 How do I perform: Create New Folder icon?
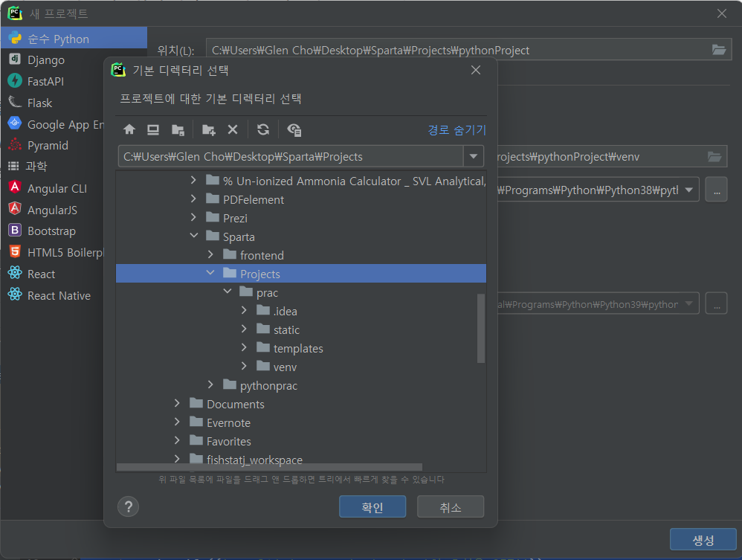click(x=209, y=129)
